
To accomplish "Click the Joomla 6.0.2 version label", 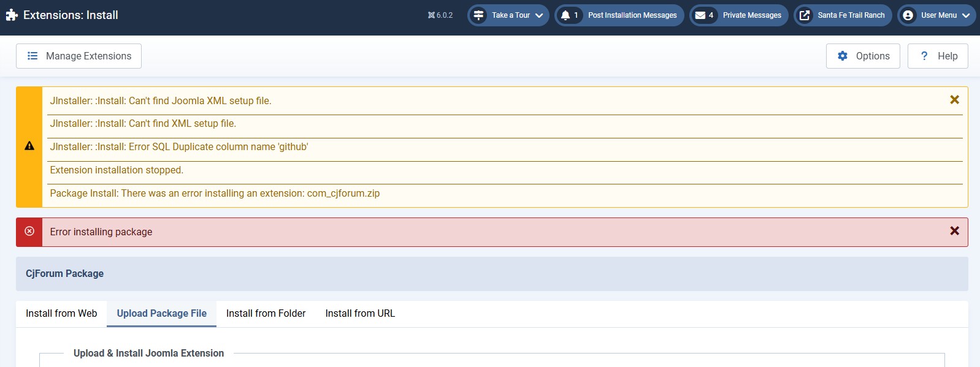I will point(440,15).
